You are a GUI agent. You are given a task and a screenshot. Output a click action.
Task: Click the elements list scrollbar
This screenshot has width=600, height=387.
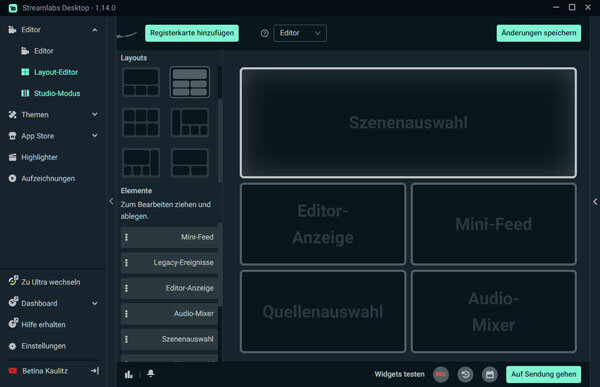click(x=220, y=264)
